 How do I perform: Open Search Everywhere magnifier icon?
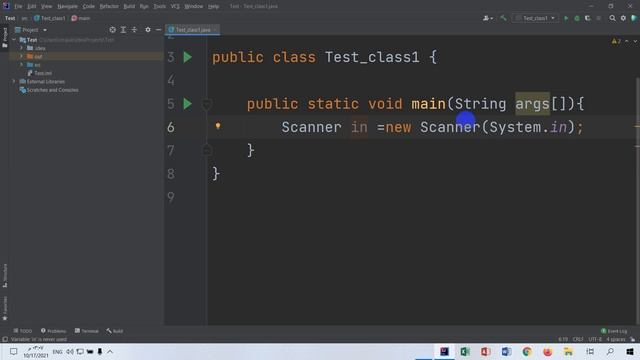click(x=612, y=18)
